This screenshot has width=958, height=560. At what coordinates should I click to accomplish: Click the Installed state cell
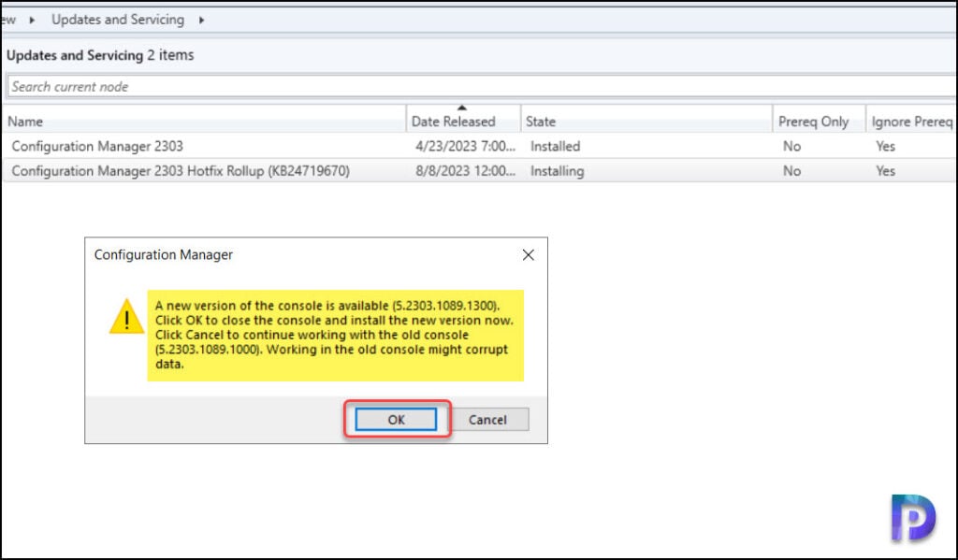(556, 146)
